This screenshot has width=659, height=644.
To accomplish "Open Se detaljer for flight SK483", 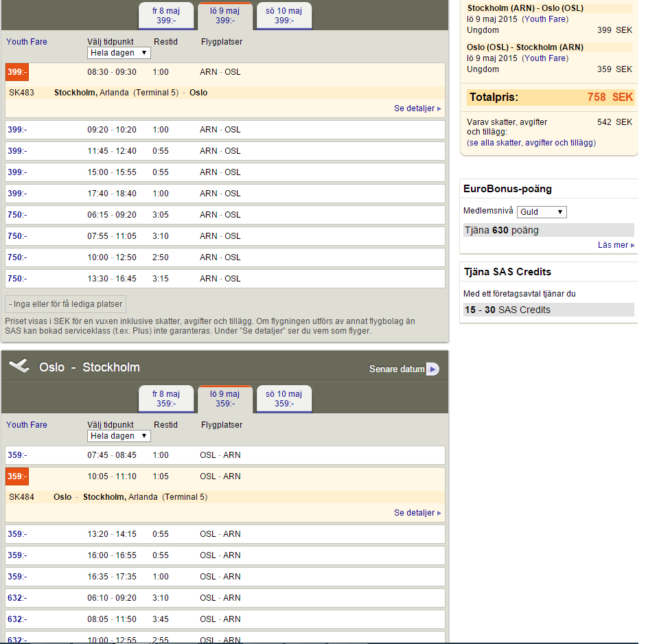I will (x=417, y=108).
